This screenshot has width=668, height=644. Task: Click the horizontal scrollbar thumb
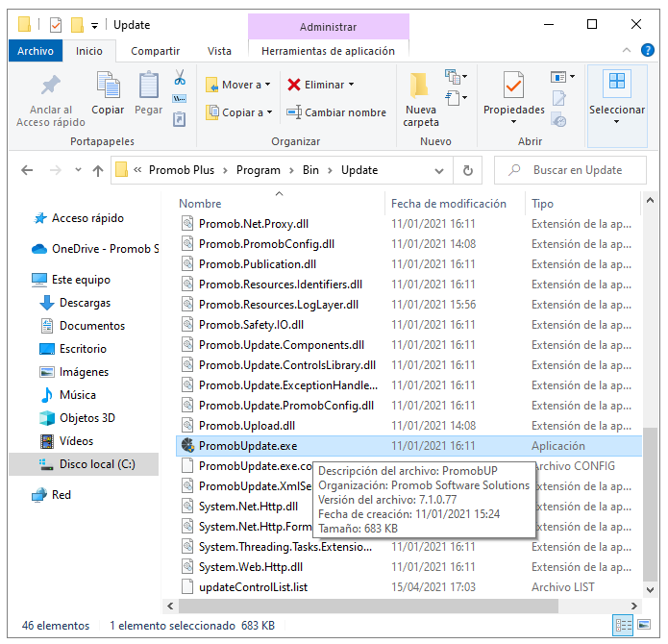click(368, 606)
